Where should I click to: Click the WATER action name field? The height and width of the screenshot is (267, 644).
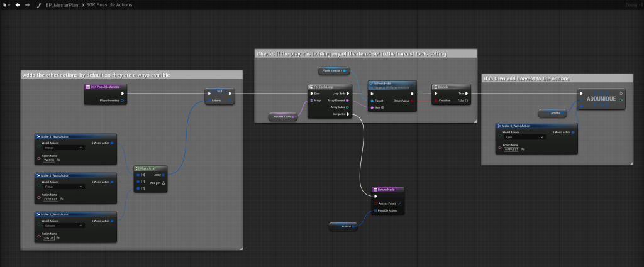click(x=49, y=160)
